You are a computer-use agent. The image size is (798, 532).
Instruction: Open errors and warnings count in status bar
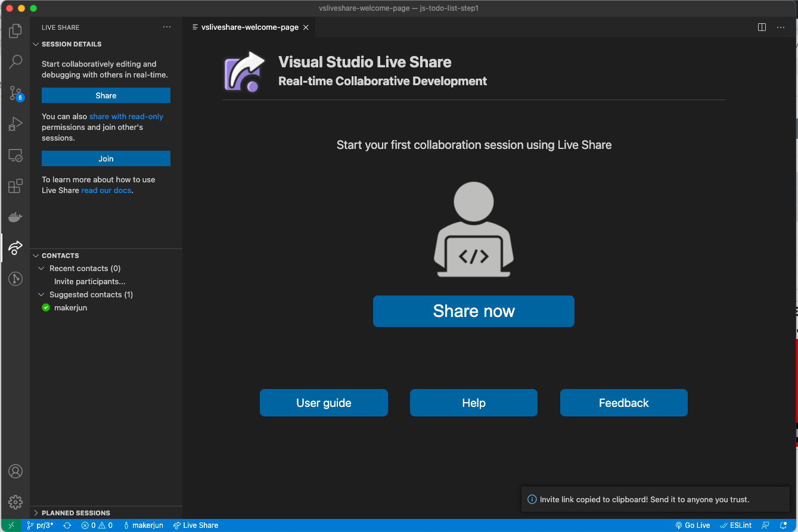97,525
